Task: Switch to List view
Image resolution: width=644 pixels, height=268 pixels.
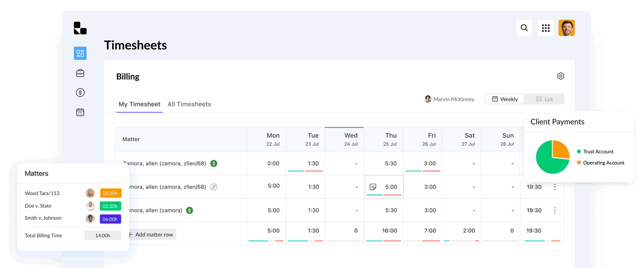Action: [x=544, y=99]
